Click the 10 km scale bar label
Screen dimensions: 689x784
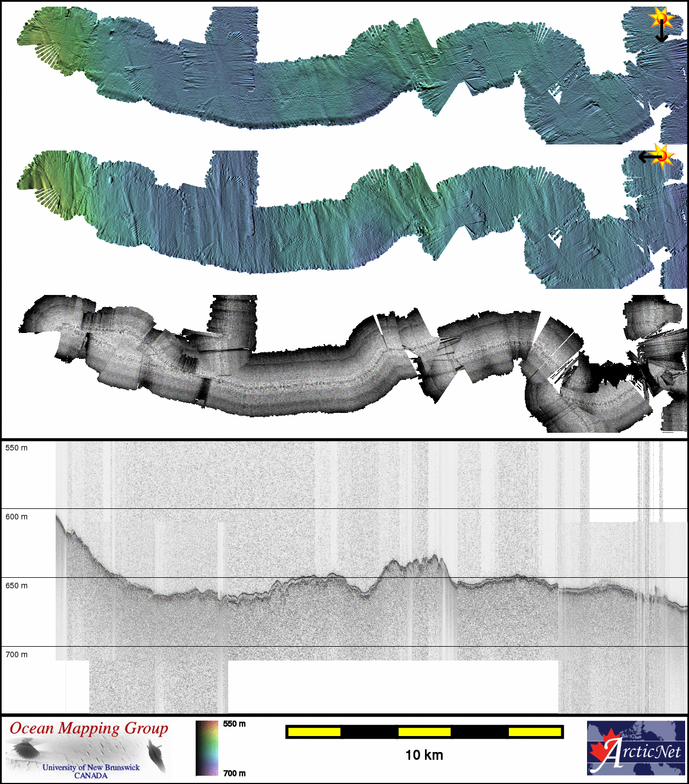point(424,755)
